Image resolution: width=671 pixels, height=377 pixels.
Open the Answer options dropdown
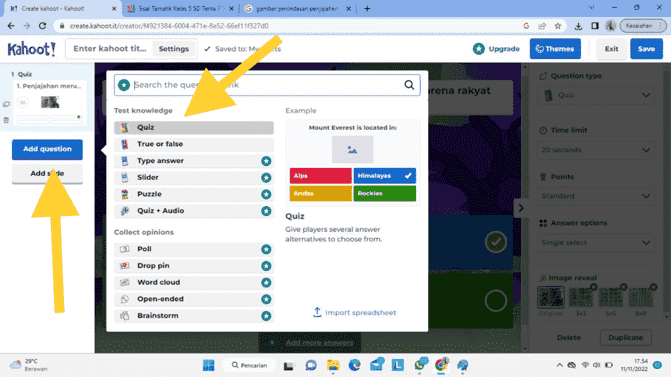[596, 243]
